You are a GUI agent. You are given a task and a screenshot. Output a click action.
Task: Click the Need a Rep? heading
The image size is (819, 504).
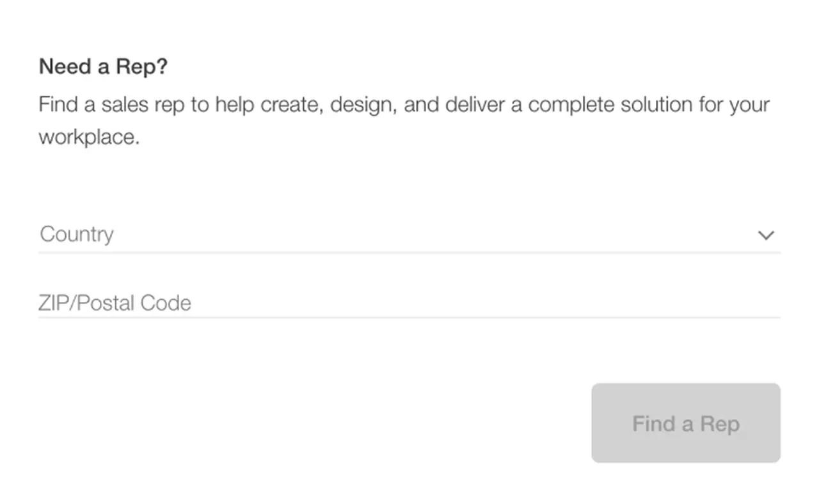103,67
